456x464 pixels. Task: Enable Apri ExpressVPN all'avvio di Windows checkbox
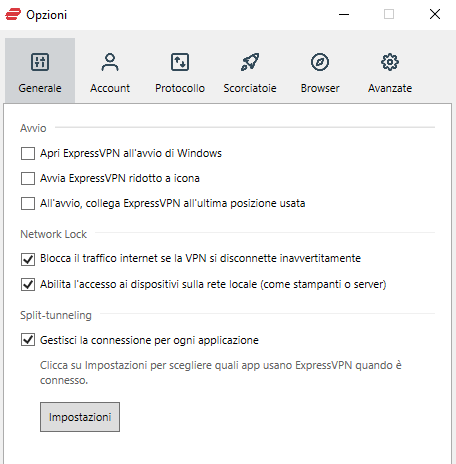point(28,154)
